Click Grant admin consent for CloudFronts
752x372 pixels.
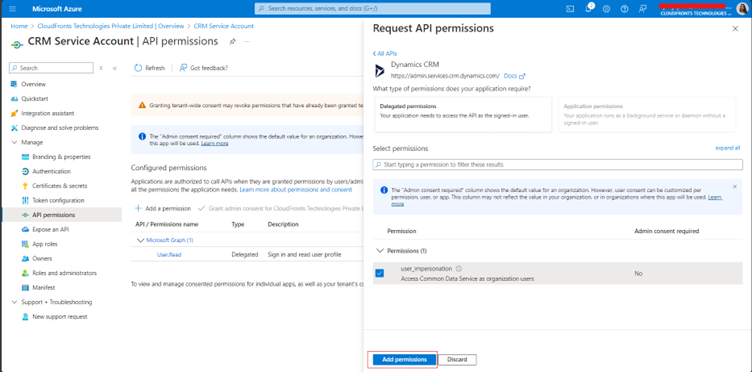pos(281,209)
